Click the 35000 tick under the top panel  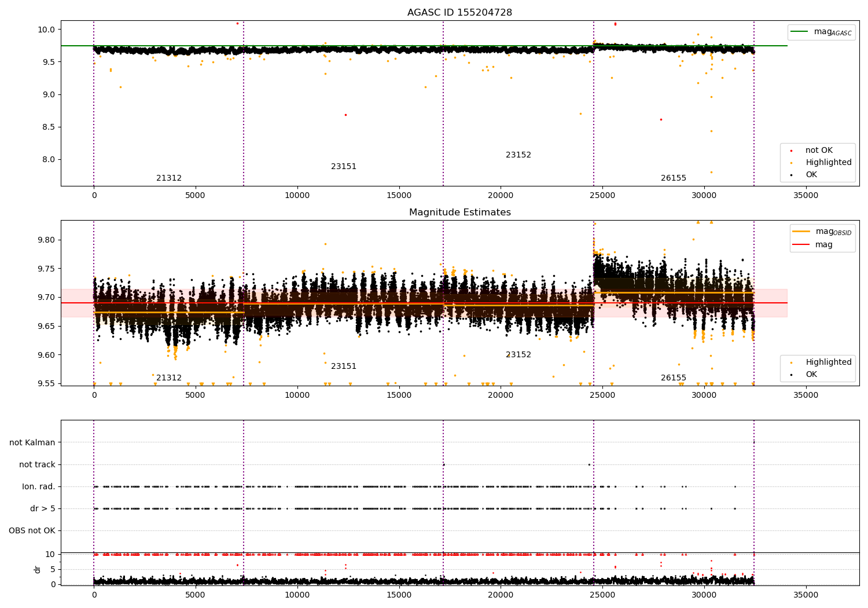pos(806,196)
